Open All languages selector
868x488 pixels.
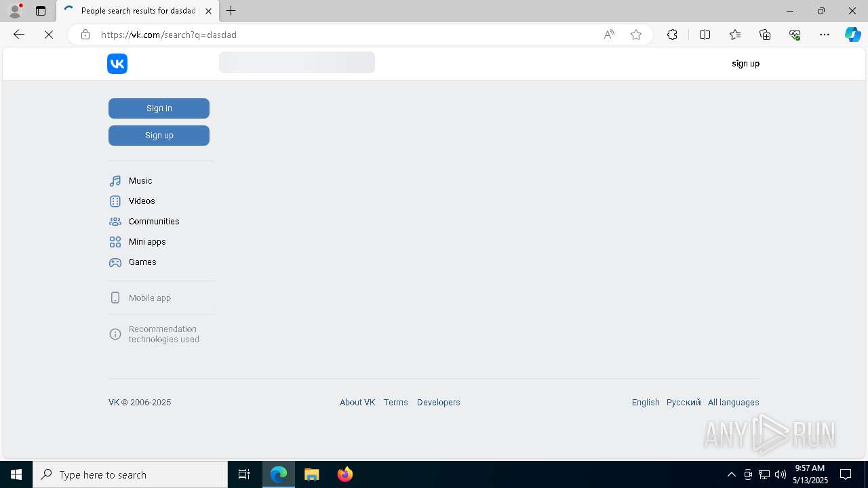point(733,403)
